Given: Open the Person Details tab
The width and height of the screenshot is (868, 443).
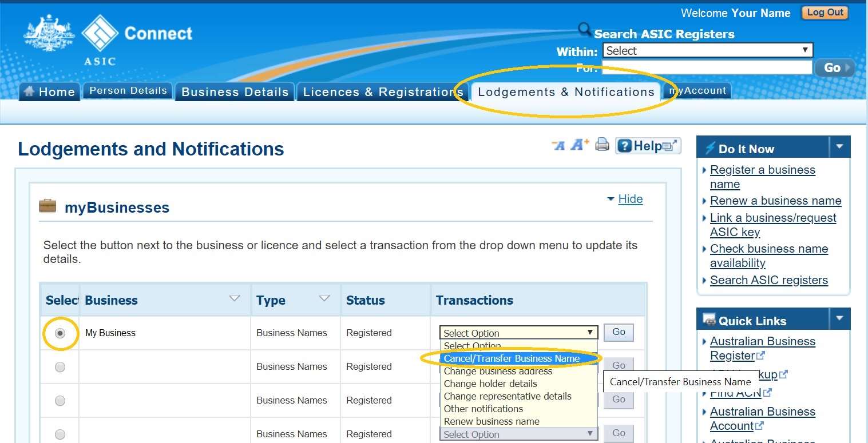Looking at the screenshot, I should point(128,90).
